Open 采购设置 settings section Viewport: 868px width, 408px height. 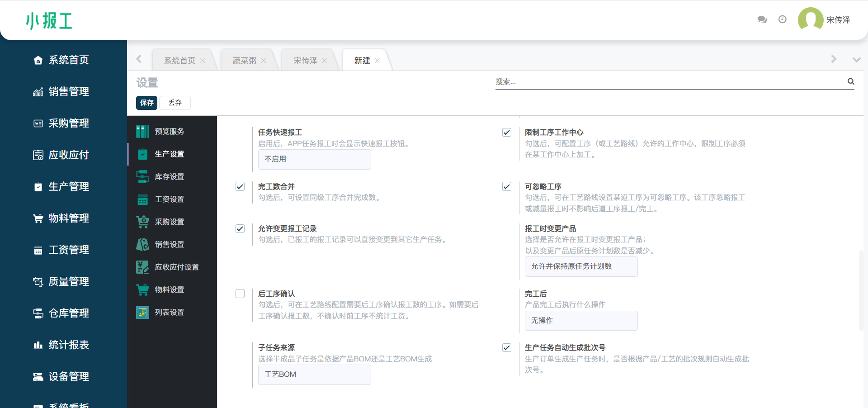(x=169, y=222)
